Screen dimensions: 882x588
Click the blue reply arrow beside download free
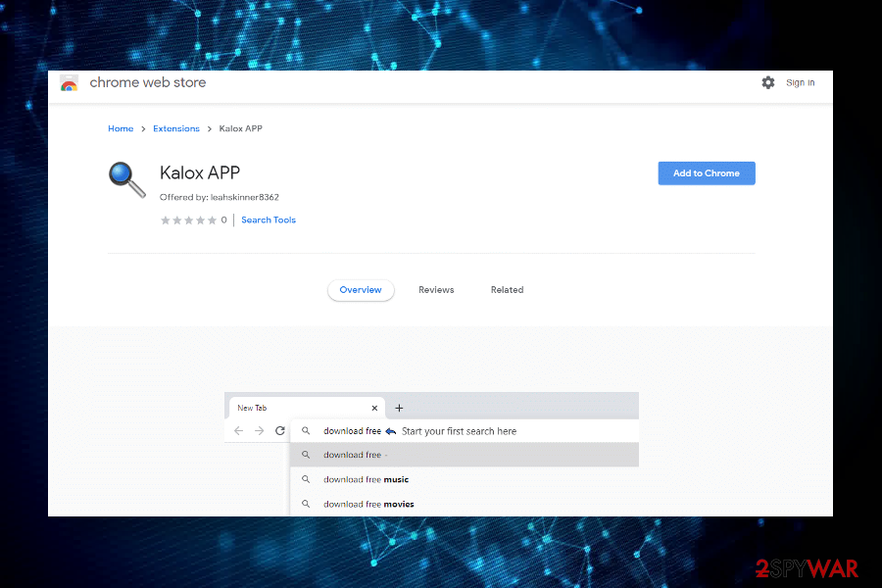coord(391,431)
